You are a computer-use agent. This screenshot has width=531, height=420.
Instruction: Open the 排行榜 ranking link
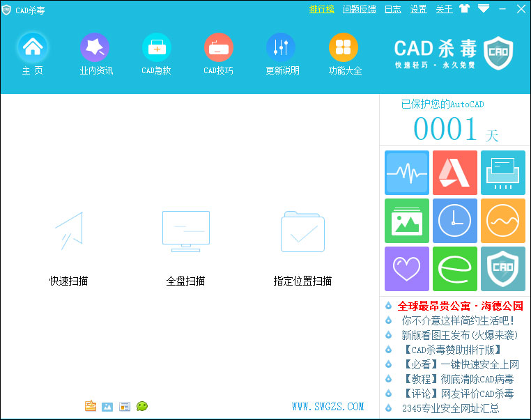click(322, 9)
